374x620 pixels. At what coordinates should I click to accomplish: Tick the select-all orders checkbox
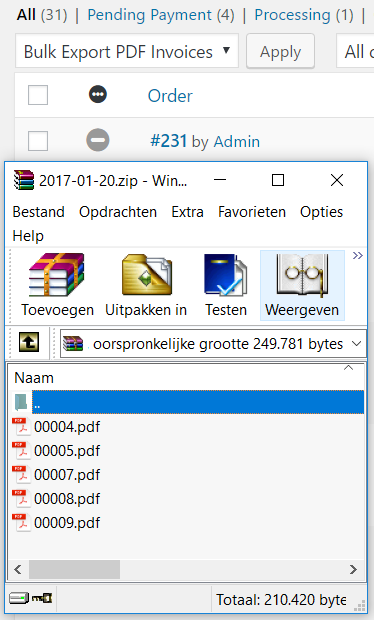38,95
